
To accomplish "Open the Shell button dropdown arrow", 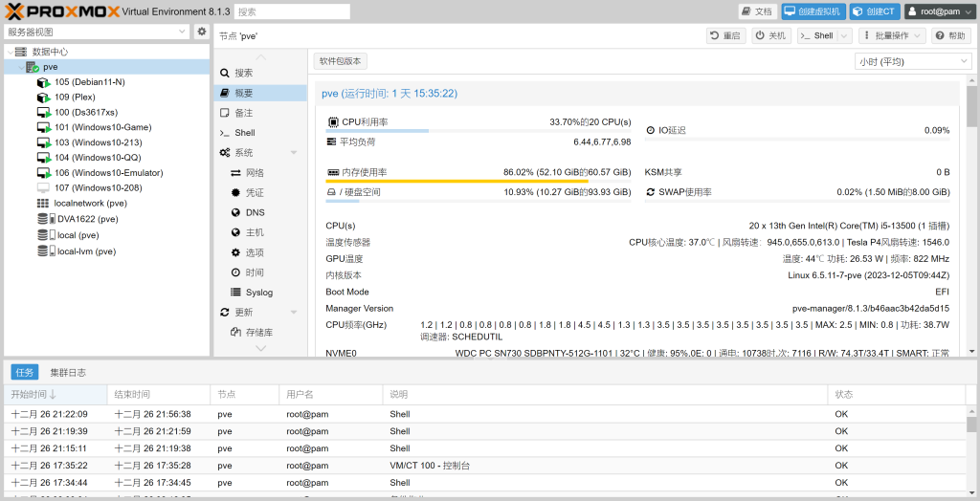I will point(845,35).
